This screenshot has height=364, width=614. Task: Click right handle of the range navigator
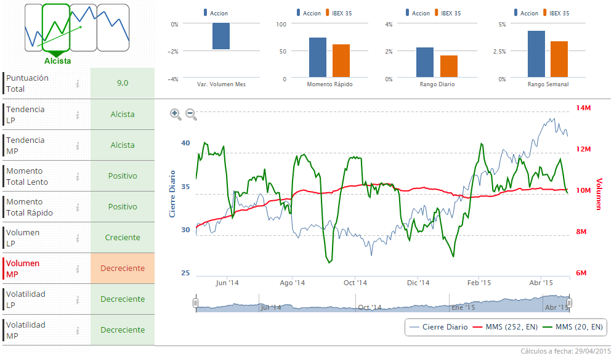570,302
